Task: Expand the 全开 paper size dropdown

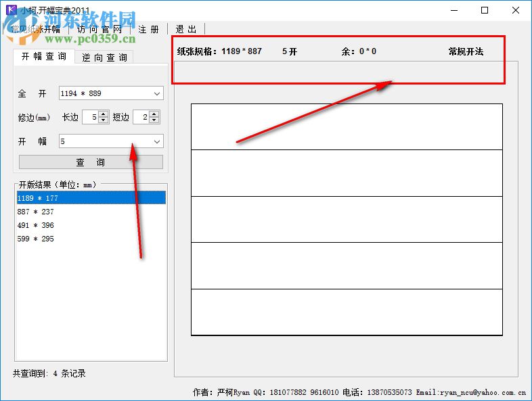Action: (x=157, y=93)
